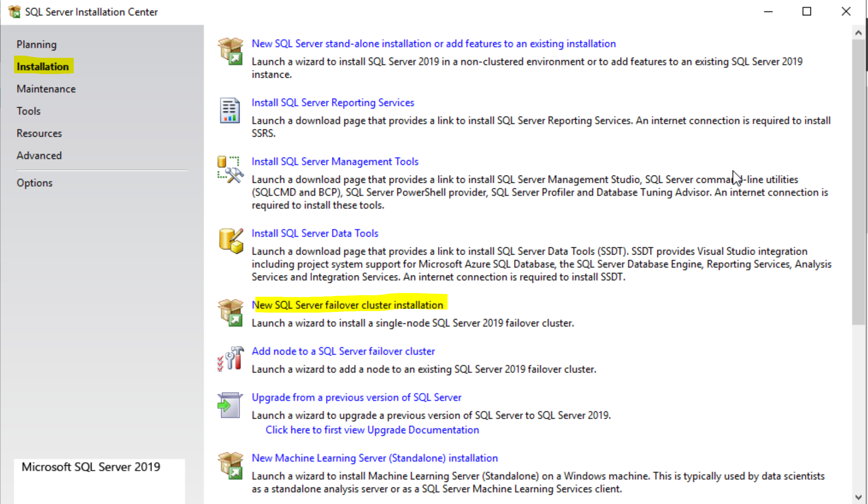Click the Upgrade green arrow icon
Screen dimensions: 868x504
[230, 405]
